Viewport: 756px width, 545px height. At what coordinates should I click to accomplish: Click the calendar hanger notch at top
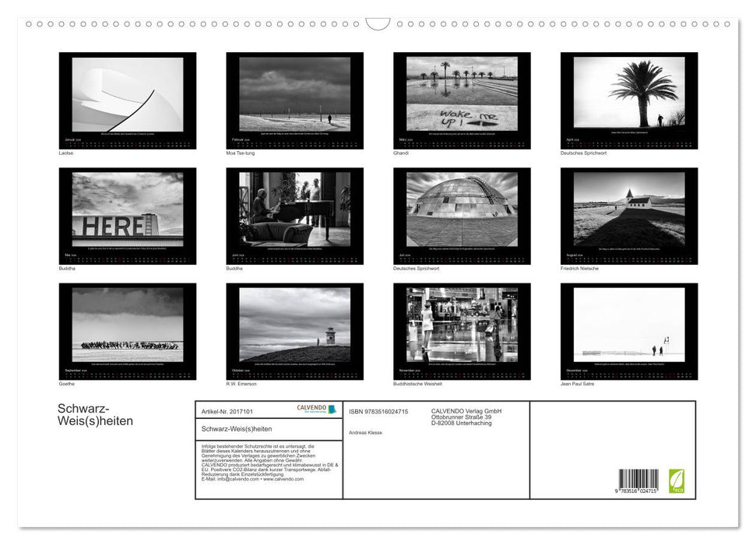(378, 23)
